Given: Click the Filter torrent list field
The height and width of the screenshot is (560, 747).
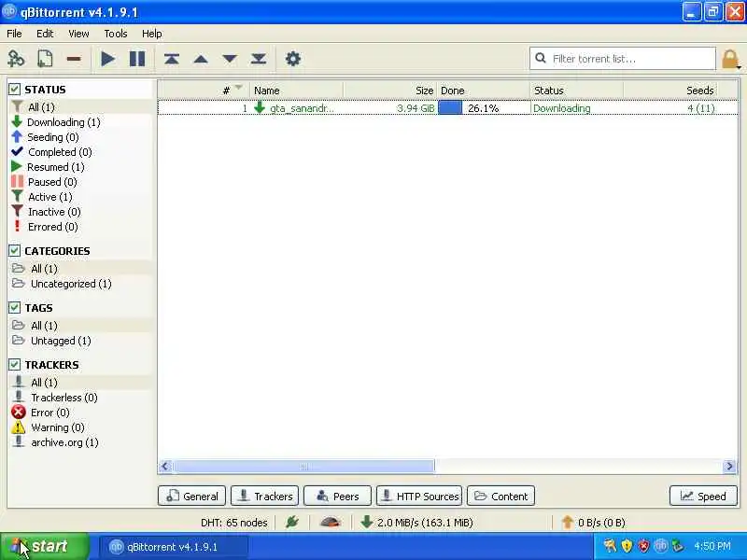Looking at the screenshot, I should point(622,59).
